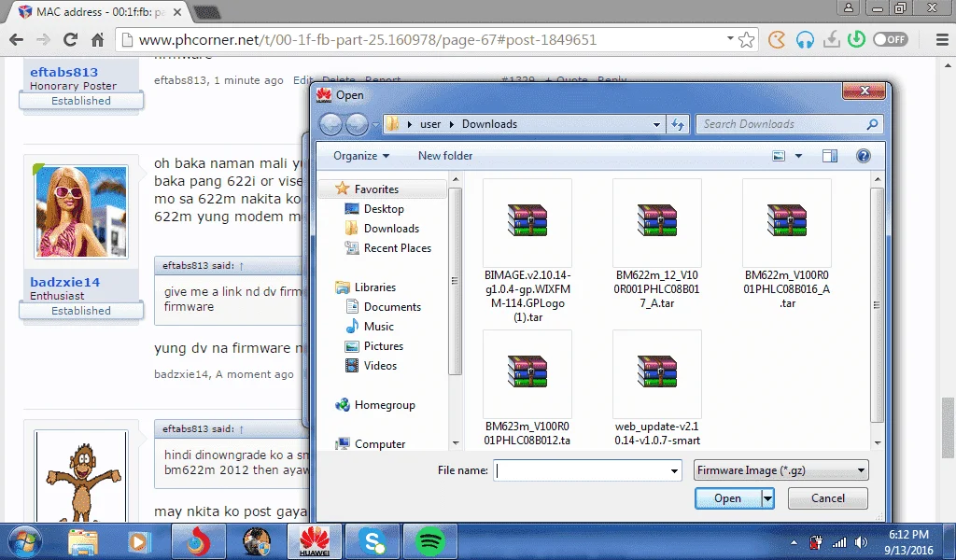Open the view options dropdown arrow
Viewport: 956px width, 560px height.
[x=798, y=156]
